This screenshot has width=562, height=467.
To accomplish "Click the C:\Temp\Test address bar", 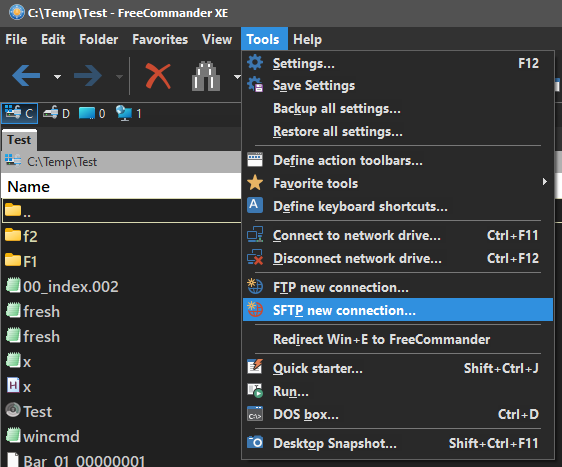I will [122, 162].
